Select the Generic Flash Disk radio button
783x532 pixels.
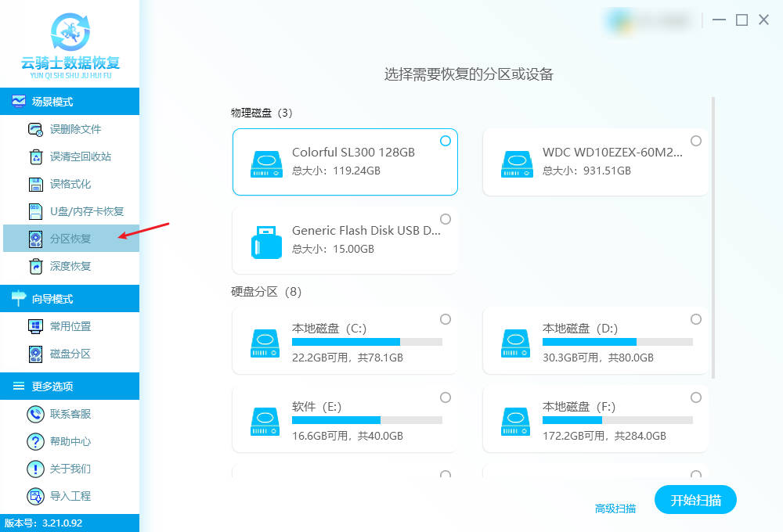pos(446,219)
